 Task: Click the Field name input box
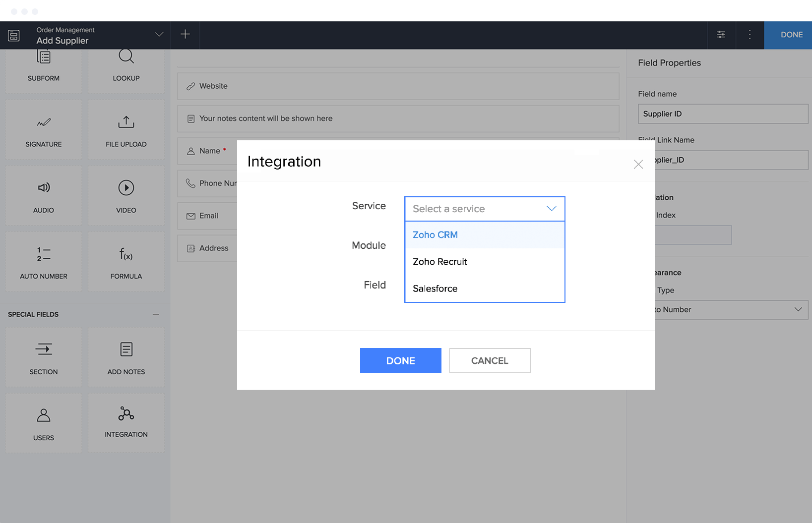coord(723,114)
